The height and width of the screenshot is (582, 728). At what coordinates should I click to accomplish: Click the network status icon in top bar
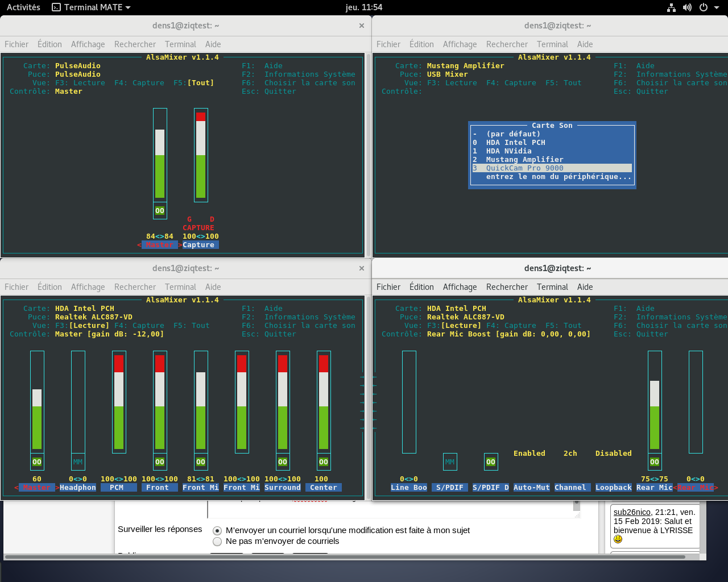pyautogui.click(x=672, y=7)
